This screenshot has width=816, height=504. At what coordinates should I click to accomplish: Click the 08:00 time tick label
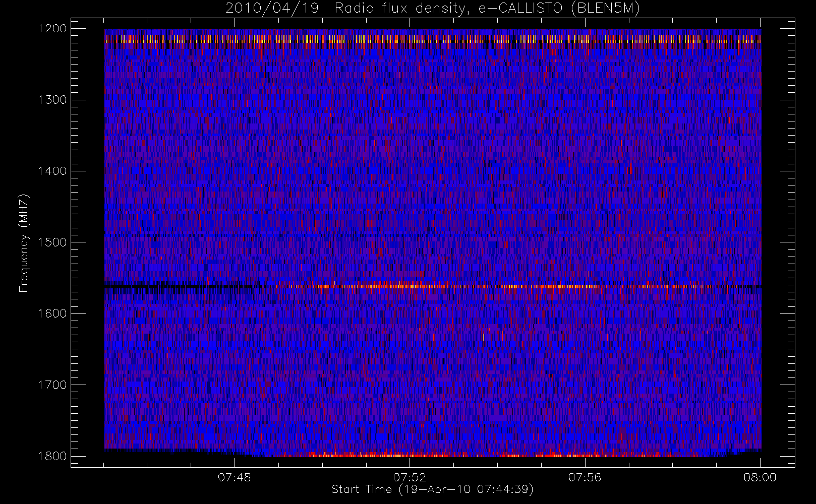coord(760,477)
